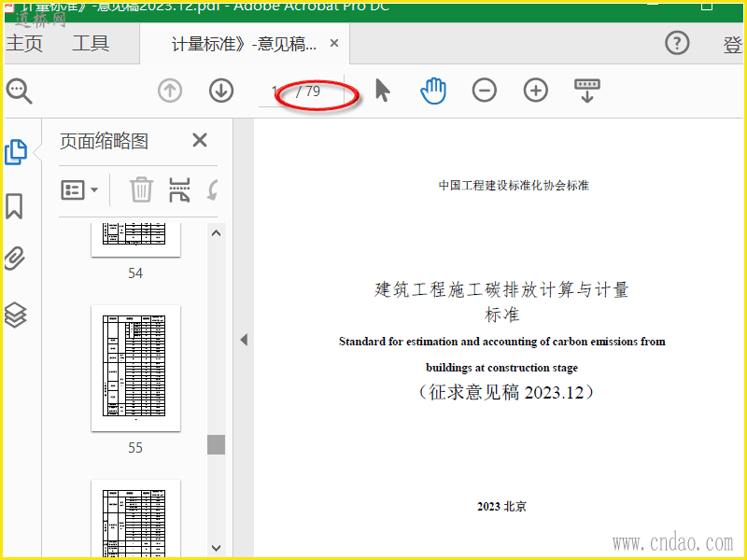Open the Help question mark icon
The image size is (747, 560).
click(x=677, y=43)
